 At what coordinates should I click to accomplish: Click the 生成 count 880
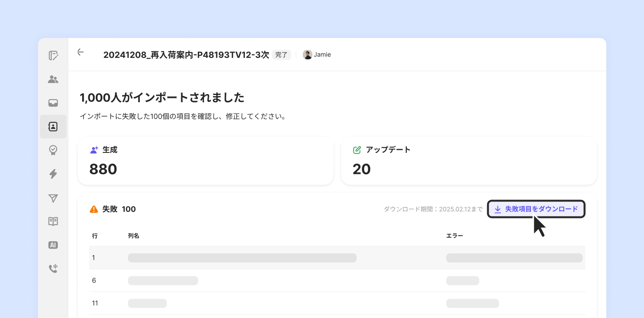click(x=103, y=169)
